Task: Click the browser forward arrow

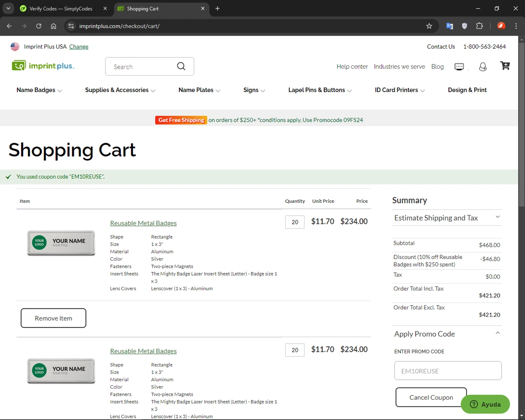Action: pos(24,26)
